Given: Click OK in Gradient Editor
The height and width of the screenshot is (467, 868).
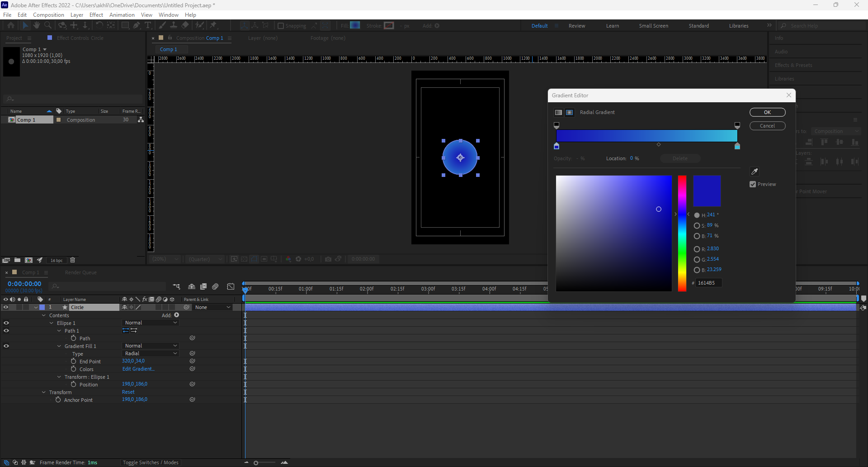Looking at the screenshot, I should pyautogui.click(x=767, y=112).
